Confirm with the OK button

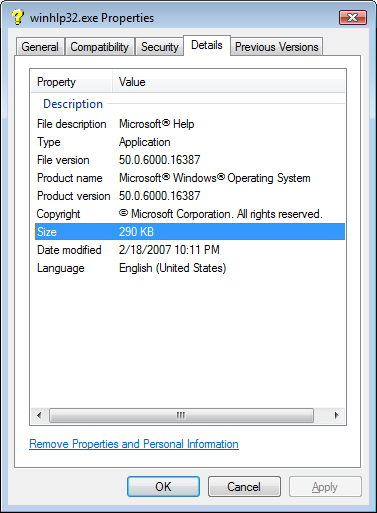(163, 487)
